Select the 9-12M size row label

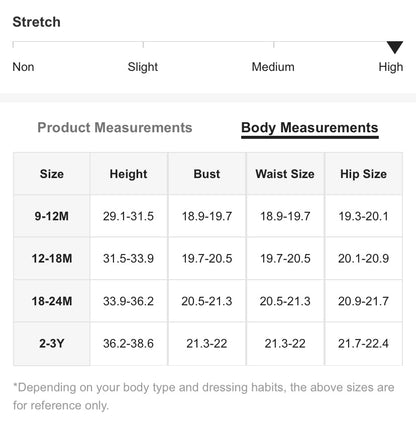pos(52,216)
